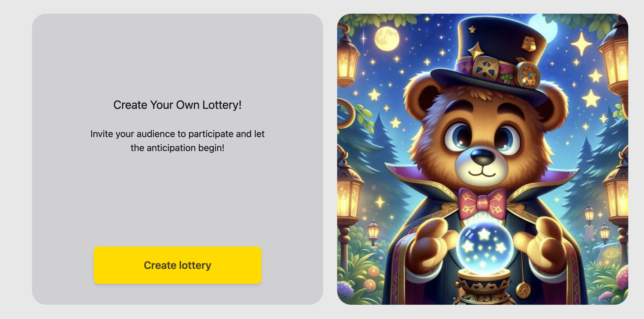The image size is (644, 319).
Task: Click the 'Create Your Own Lottery!' heading
Action: [x=177, y=105]
